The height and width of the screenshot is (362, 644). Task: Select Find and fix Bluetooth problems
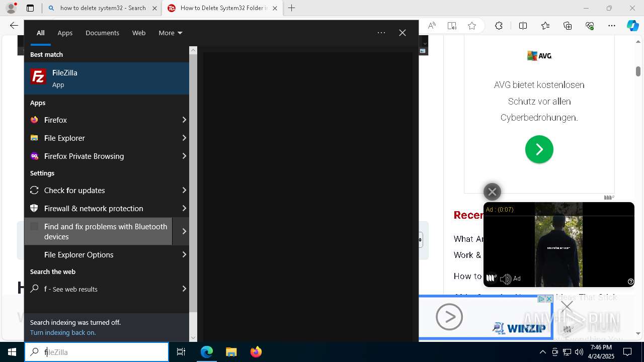click(98, 231)
